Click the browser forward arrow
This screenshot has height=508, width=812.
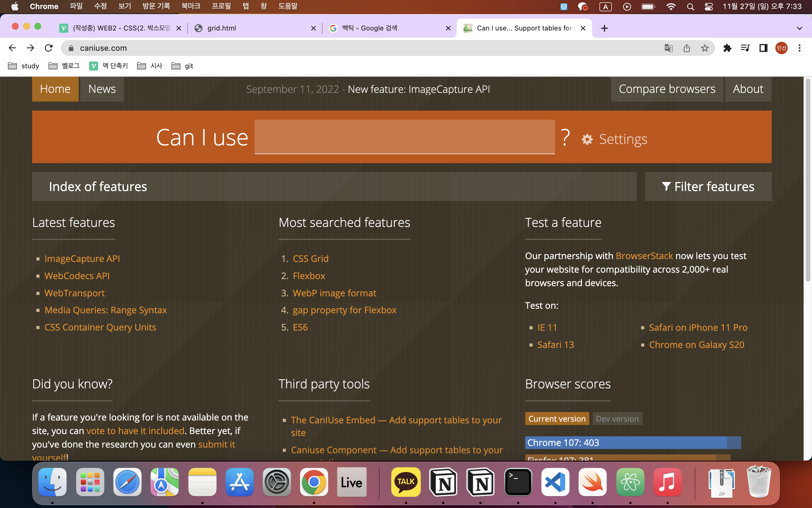point(30,48)
